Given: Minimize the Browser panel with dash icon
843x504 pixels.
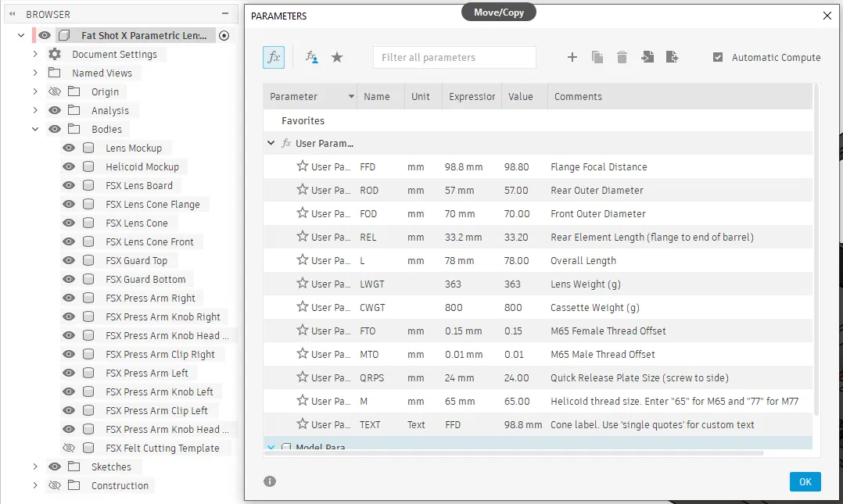Looking at the screenshot, I should pyautogui.click(x=225, y=13).
